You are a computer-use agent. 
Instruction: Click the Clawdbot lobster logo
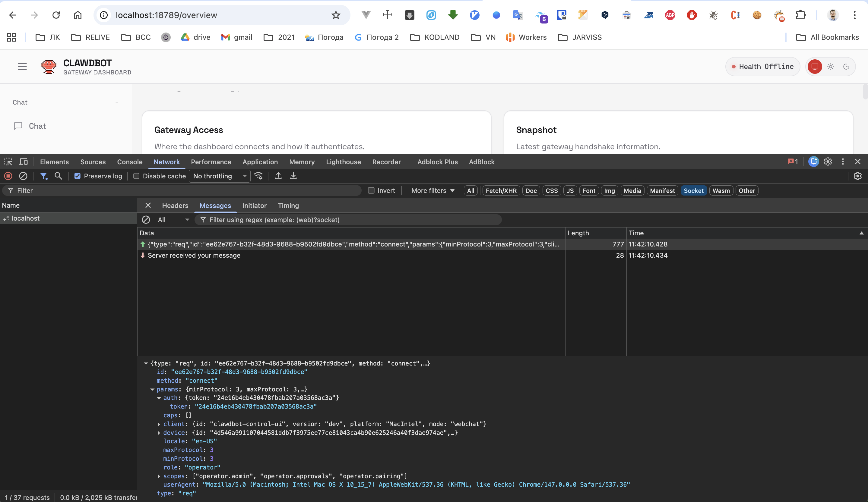(49, 67)
